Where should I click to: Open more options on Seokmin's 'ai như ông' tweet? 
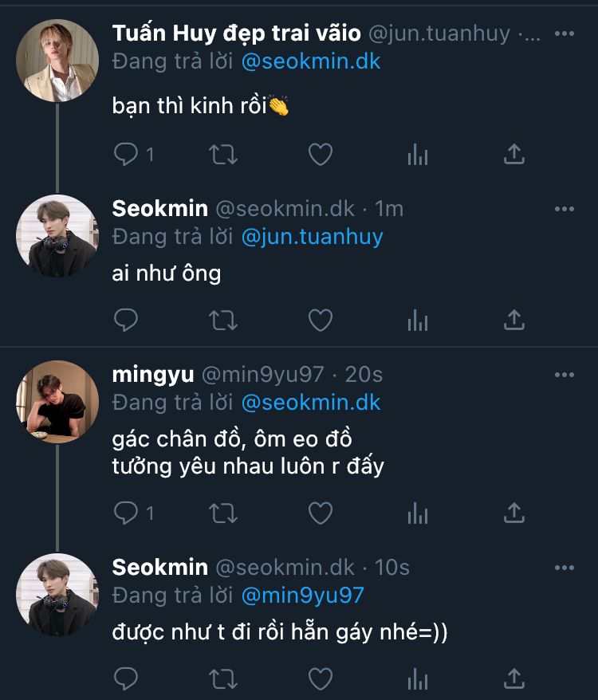point(564,209)
